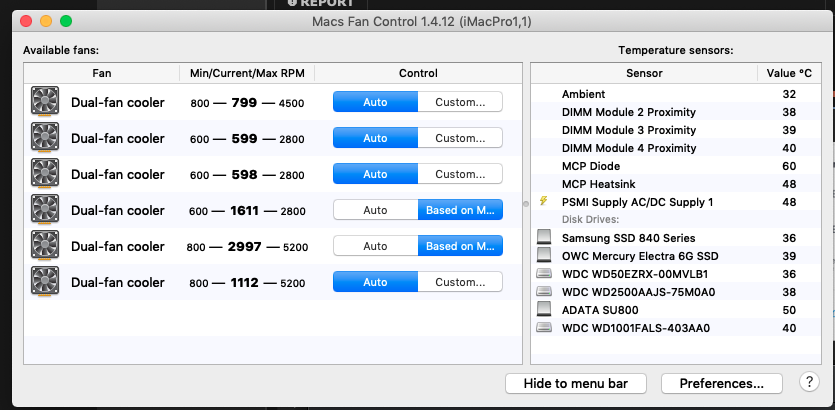Click the fan icon beside the 1611 RPM fan
This screenshot has width=835, height=410.
[x=45, y=210]
